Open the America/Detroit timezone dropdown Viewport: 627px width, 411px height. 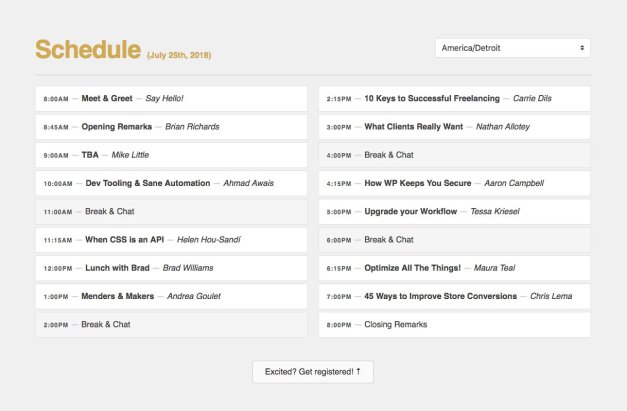[x=512, y=48]
